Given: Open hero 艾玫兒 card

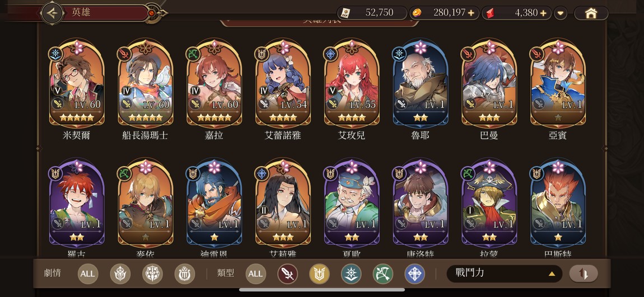Looking at the screenshot, I should coord(352,84).
